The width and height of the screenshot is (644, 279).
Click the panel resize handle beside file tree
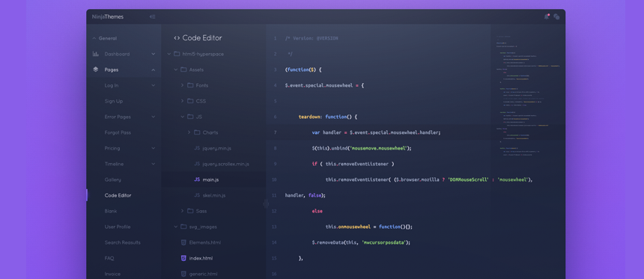point(266,203)
